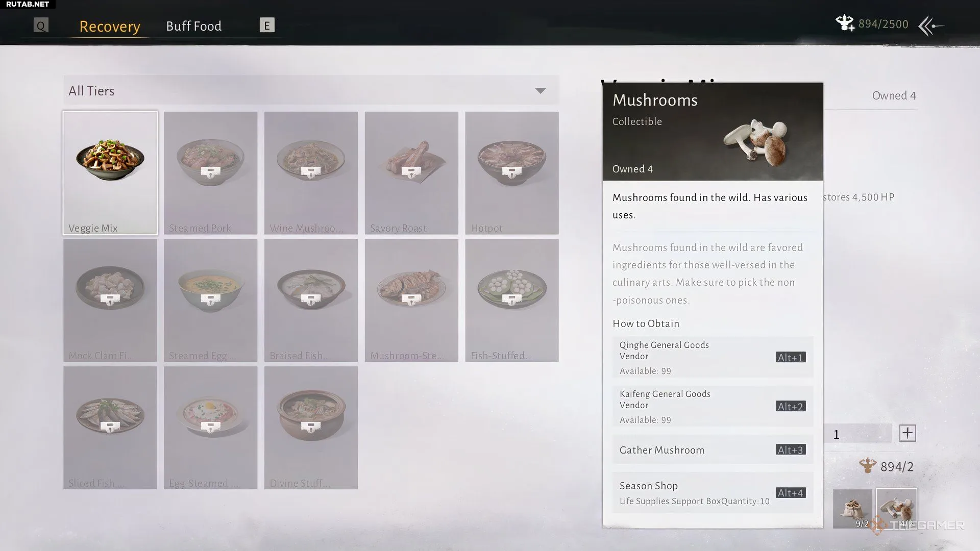This screenshot has height=551, width=980.
Task: Open the Season Shop source entry
Action: pyautogui.click(x=713, y=492)
